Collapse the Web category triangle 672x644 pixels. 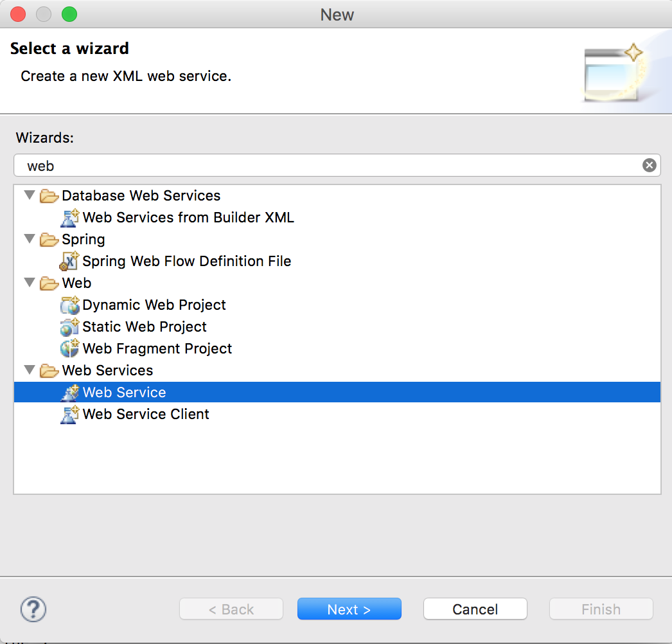(x=29, y=283)
